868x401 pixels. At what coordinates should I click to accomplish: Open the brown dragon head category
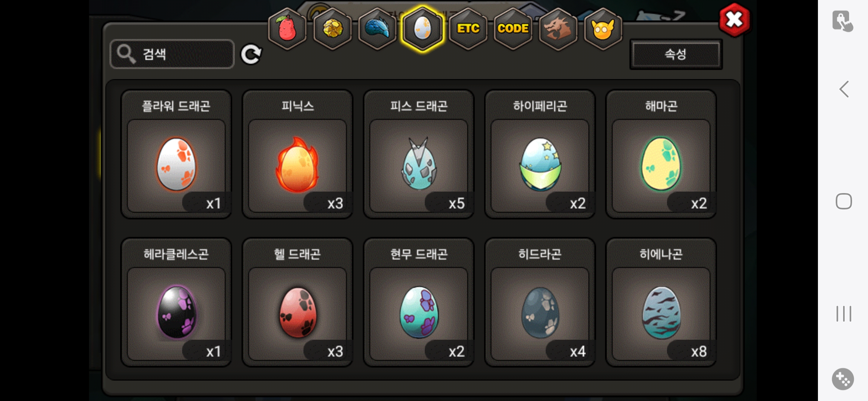(x=558, y=29)
